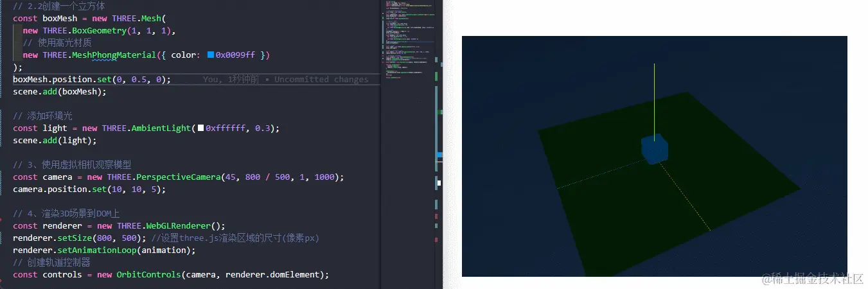Click the green vertical axis line above cube

tap(654, 96)
